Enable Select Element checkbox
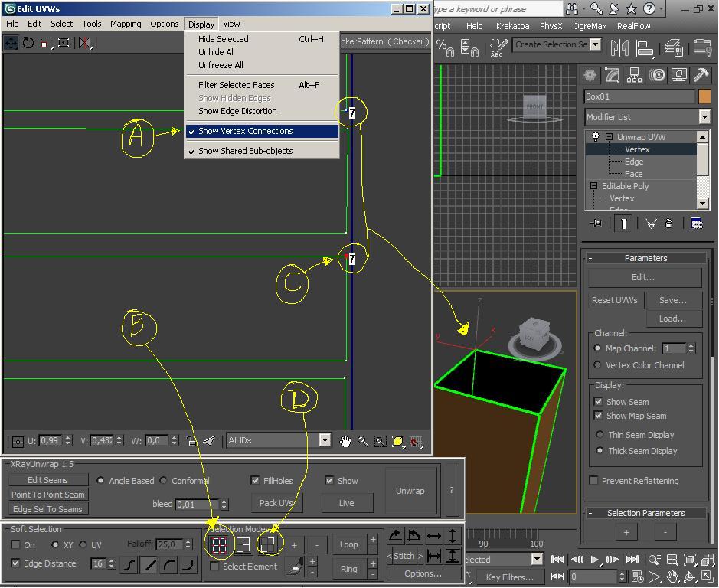Viewport: 719px width, 588px height. (214, 567)
